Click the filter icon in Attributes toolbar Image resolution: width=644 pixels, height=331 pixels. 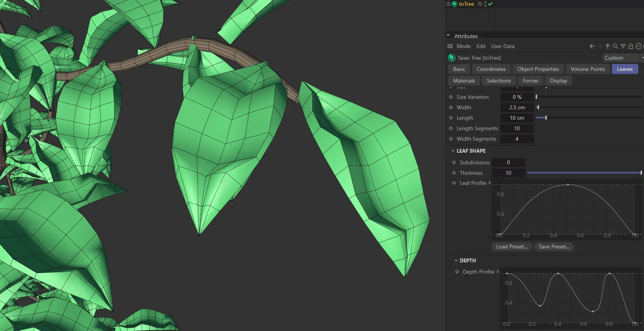click(x=623, y=46)
